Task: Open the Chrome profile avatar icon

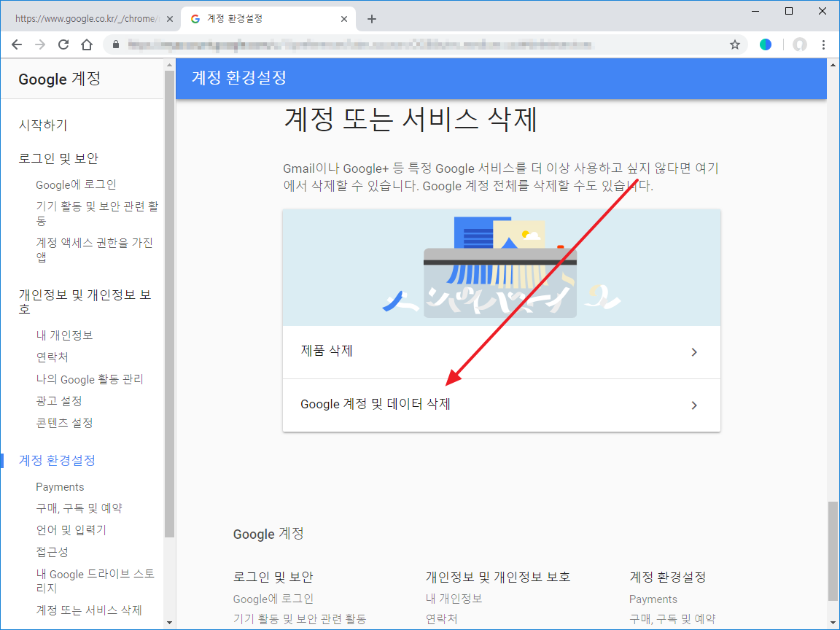Action: pyautogui.click(x=799, y=44)
